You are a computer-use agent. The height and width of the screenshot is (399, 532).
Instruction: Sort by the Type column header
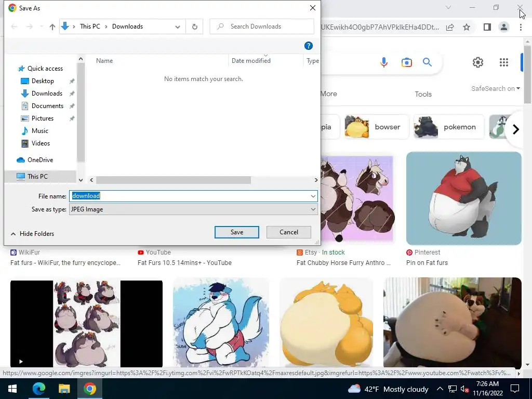(x=312, y=61)
